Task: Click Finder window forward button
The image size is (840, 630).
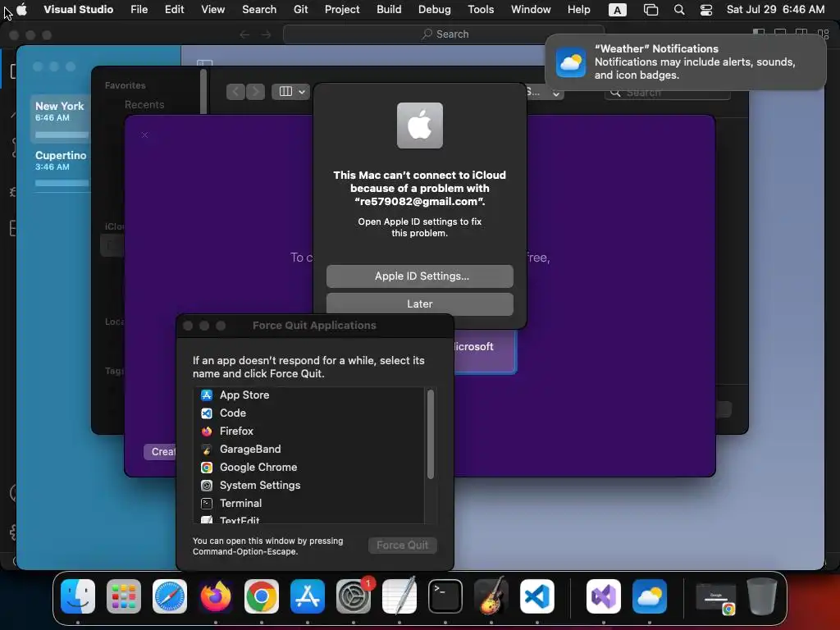Action: point(256,92)
